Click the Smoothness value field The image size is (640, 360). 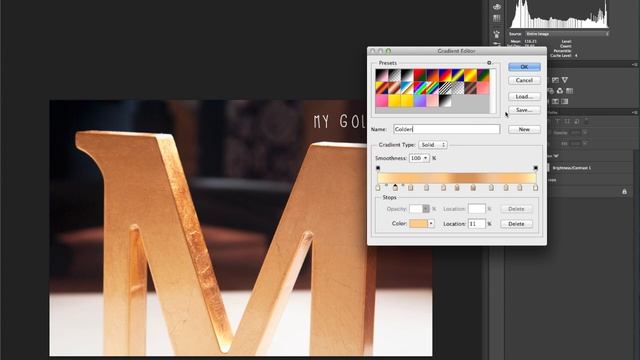pyautogui.click(x=416, y=158)
